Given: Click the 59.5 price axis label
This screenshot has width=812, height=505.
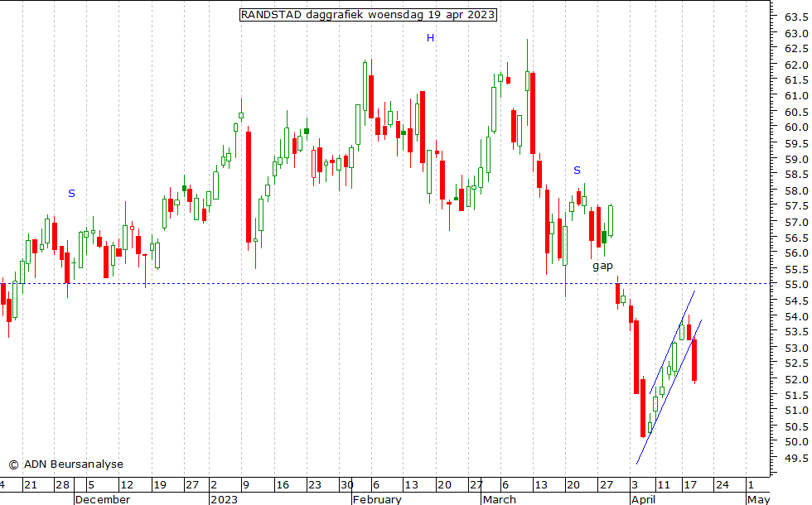Looking at the screenshot, I should pyautogui.click(x=796, y=143).
